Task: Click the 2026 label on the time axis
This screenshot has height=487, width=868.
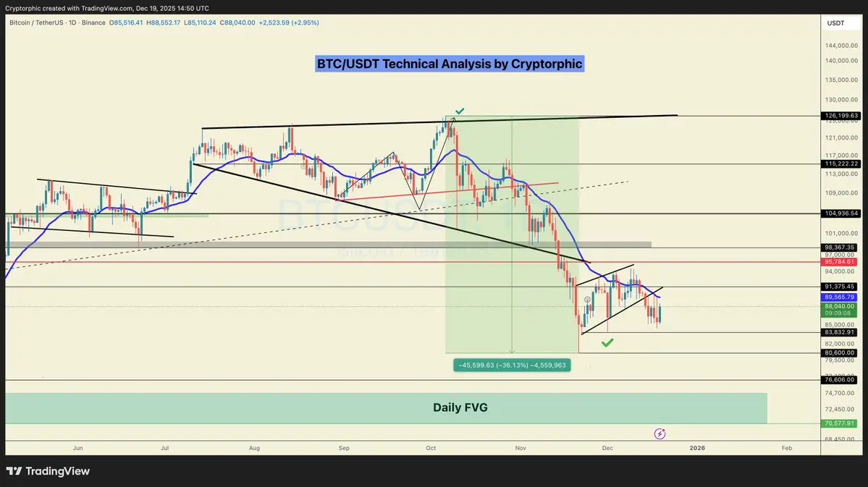Action: coord(697,448)
